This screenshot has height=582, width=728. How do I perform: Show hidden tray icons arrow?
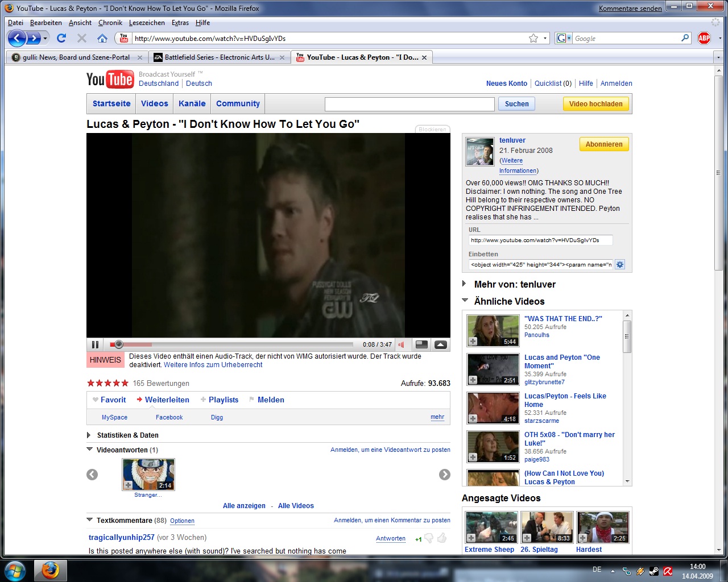(x=613, y=571)
